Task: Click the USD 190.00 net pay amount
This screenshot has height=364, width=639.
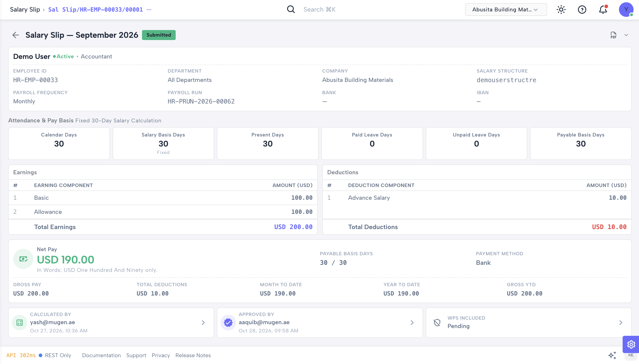Action: (66, 260)
